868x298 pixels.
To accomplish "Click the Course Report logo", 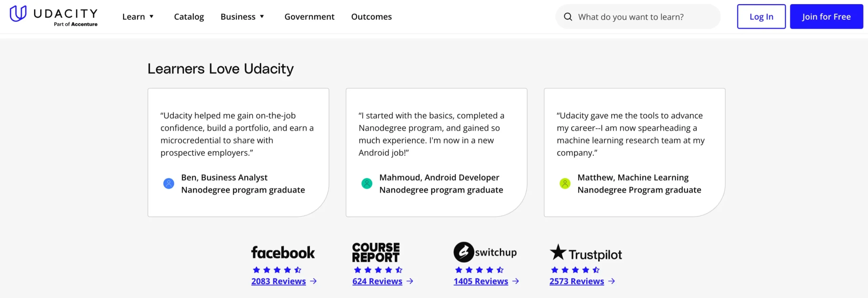I will 376,252.
